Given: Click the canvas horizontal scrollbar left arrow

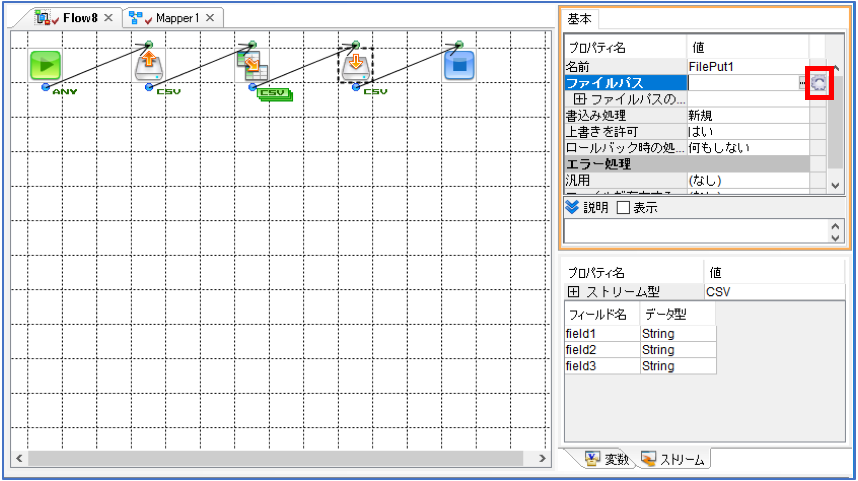Looking at the screenshot, I should tap(19, 458).
